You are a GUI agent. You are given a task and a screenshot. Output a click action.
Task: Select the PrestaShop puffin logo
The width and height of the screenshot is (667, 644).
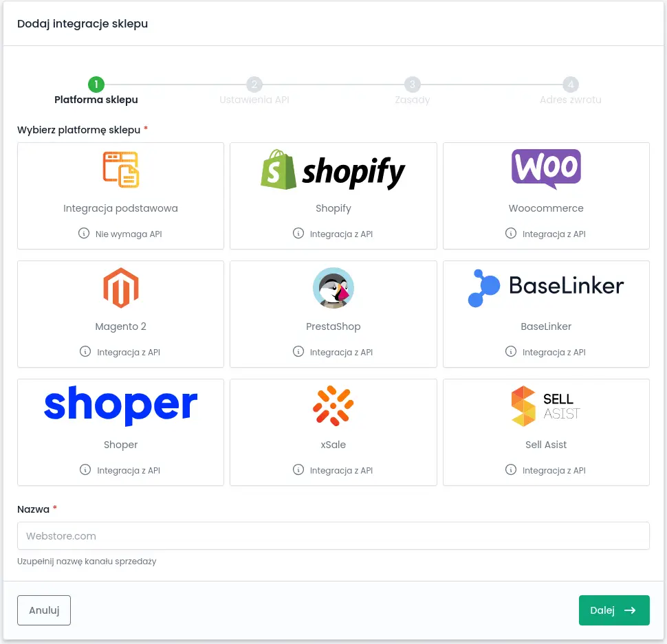(x=333, y=288)
